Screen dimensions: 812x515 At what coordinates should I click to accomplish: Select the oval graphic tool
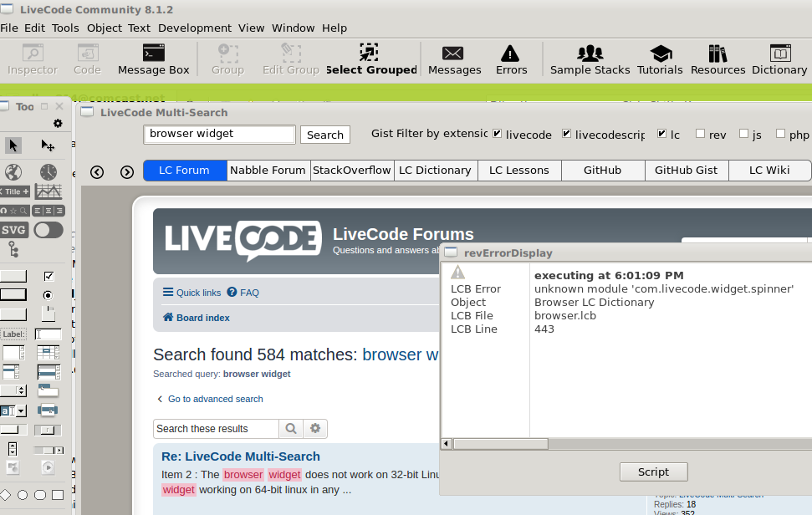(x=23, y=495)
